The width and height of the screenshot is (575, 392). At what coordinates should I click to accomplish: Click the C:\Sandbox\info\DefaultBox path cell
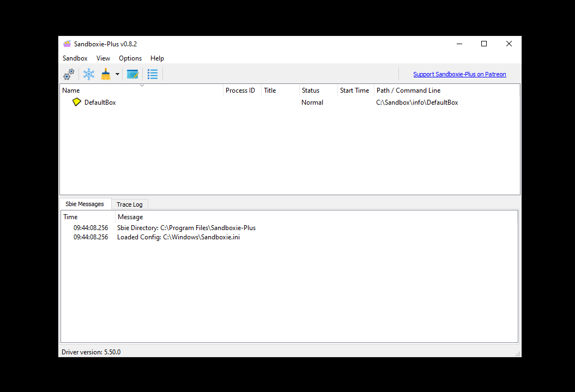pyautogui.click(x=417, y=102)
